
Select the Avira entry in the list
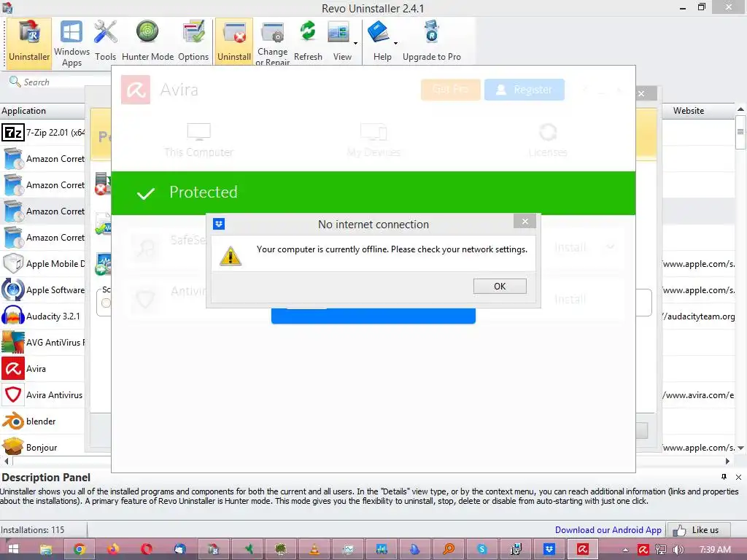click(43, 368)
